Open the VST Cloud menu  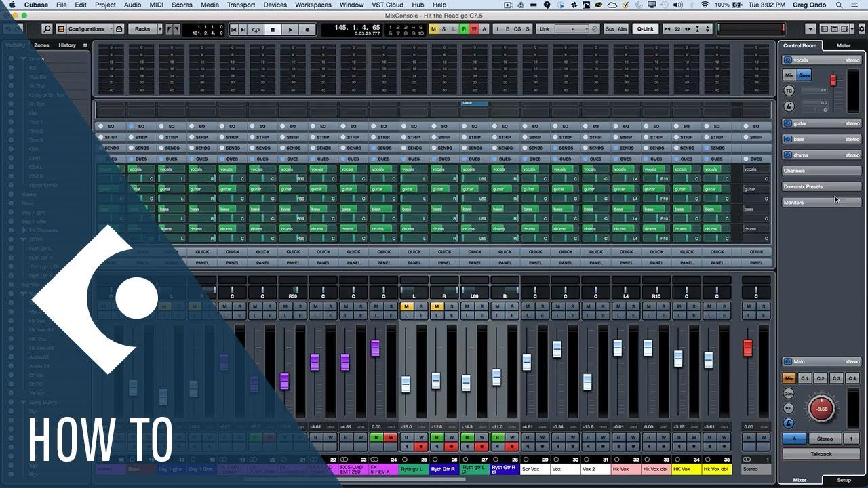(x=387, y=5)
